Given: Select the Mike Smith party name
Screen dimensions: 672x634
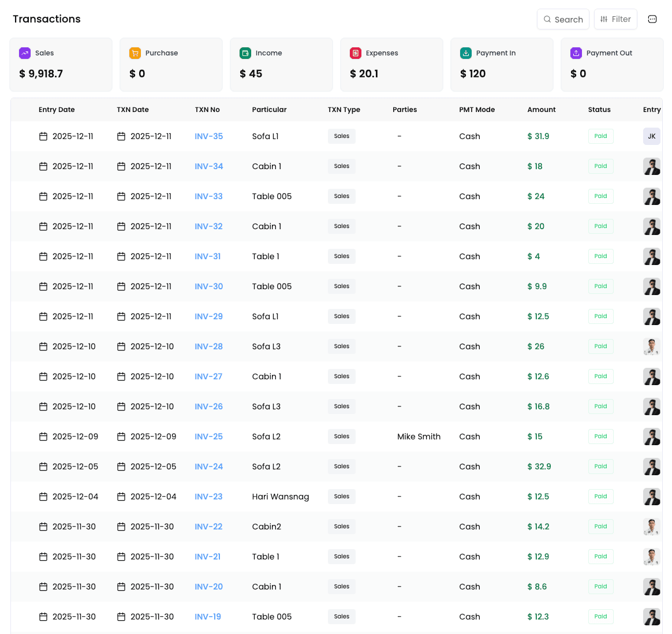Looking at the screenshot, I should [419, 437].
